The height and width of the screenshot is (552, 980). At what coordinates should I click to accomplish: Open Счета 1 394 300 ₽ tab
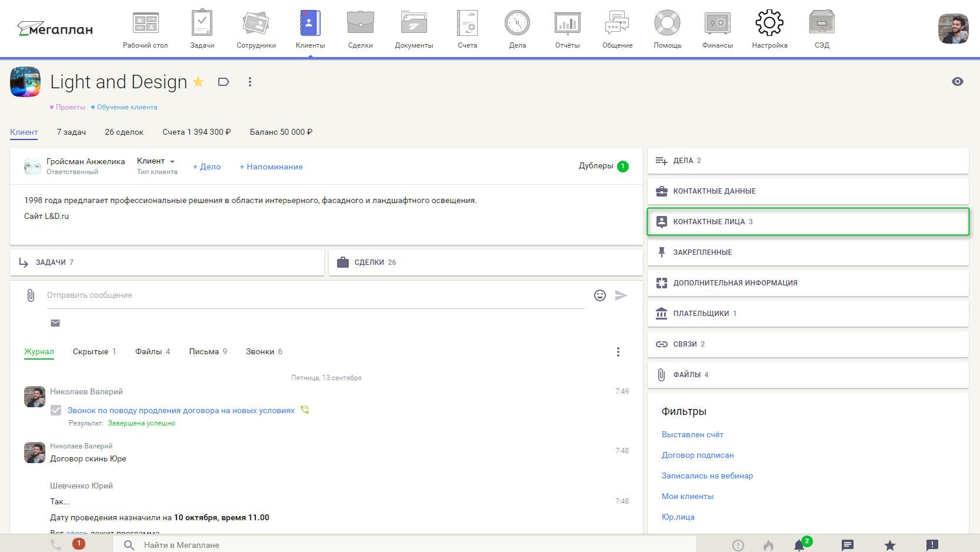(x=196, y=132)
